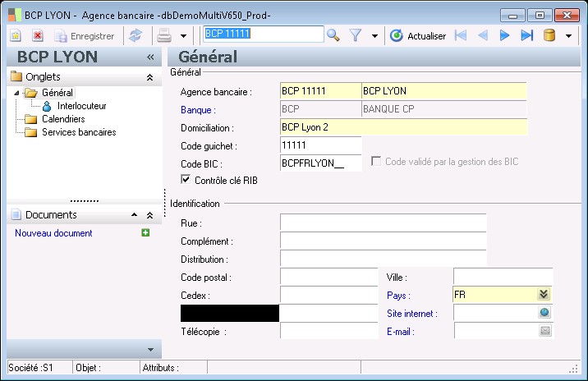
Task: Click the green plus beside Nouveau document
Action: [x=145, y=233]
